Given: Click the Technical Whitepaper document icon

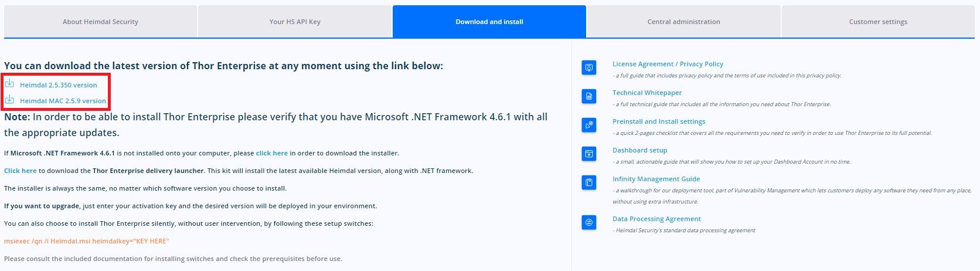Looking at the screenshot, I should (589, 96).
